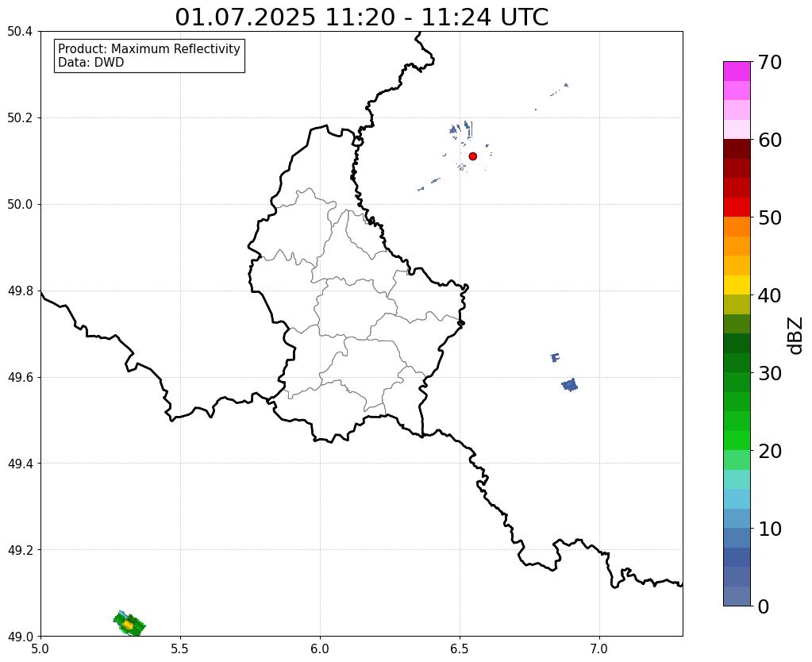Click the colorbar tick label 60
The width and height of the screenshot is (812, 662).
(770, 140)
